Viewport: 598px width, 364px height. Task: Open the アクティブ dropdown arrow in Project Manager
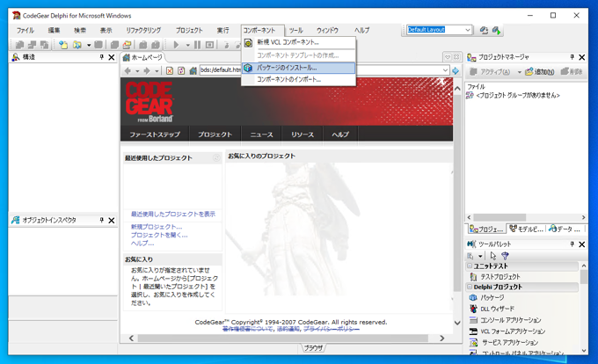(x=519, y=72)
